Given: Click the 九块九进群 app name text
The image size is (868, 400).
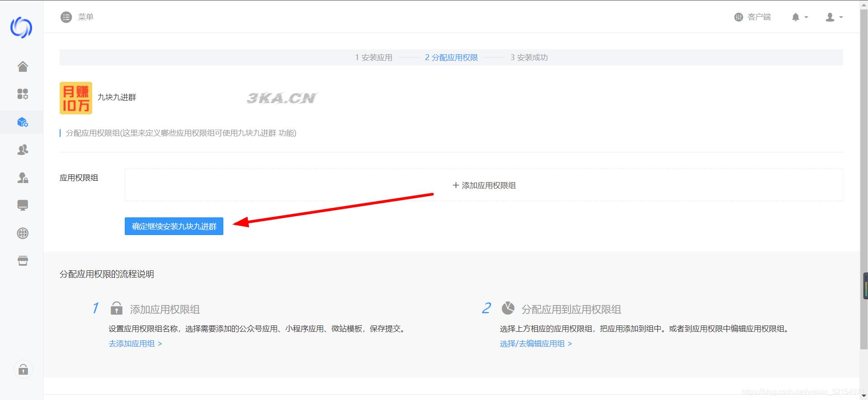Looking at the screenshot, I should pyautogui.click(x=117, y=97).
